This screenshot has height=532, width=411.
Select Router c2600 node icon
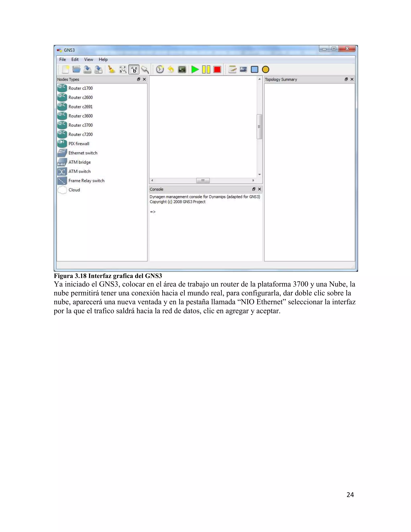point(62,97)
